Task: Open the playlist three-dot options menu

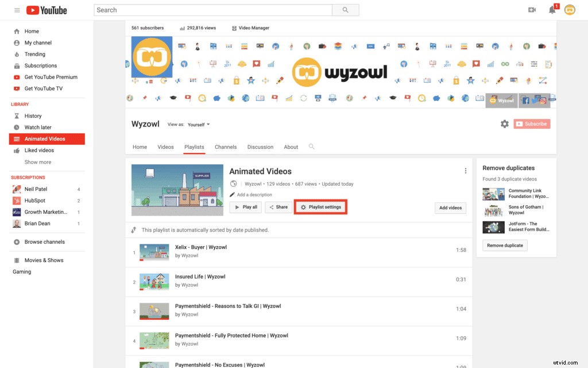Action: coord(466,170)
